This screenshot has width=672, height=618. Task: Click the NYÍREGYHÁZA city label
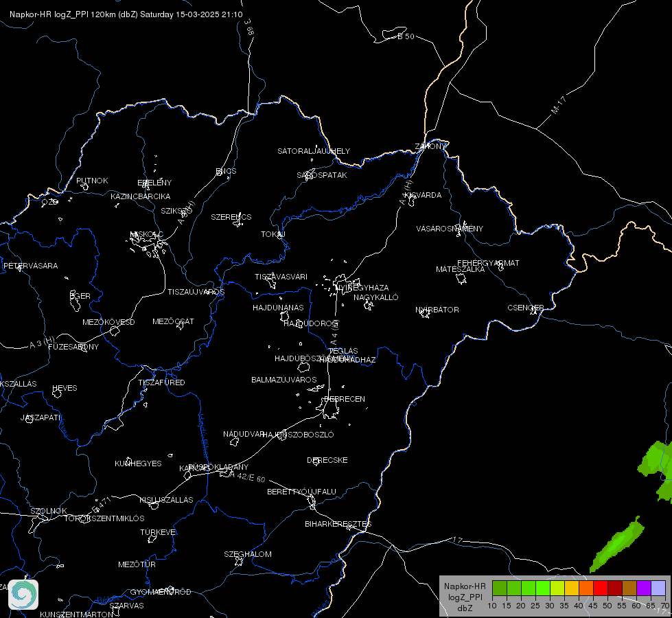tap(362, 288)
